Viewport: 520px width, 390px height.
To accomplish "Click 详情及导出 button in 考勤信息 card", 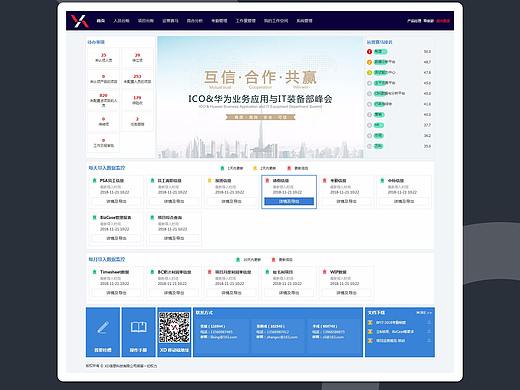I will 346,201.
